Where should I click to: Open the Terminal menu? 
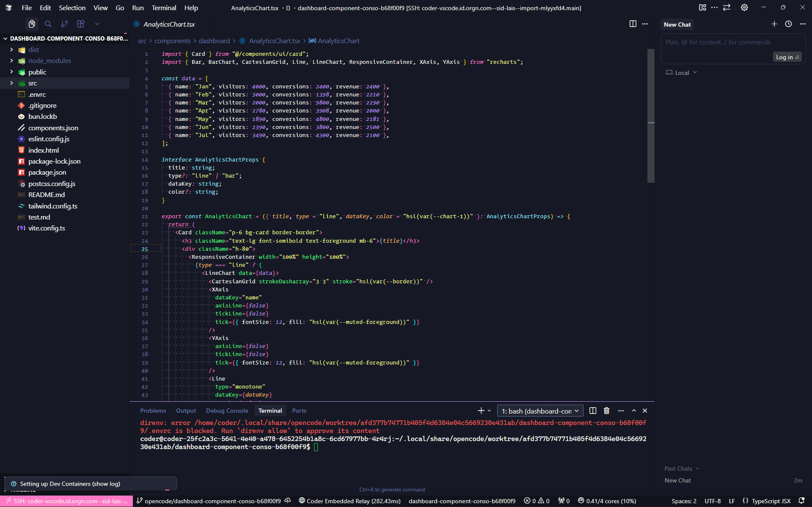coord(164,8)
